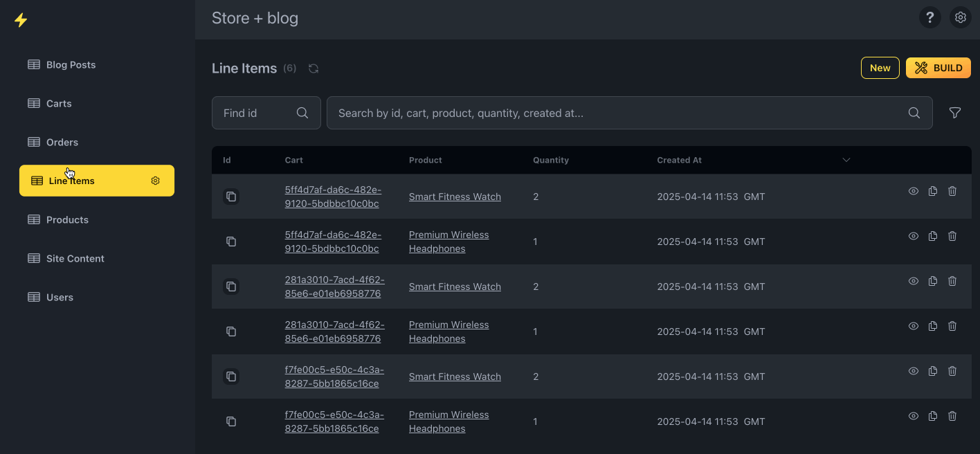Image resolution: width=980 pixels, height=454 pixels.
Task: Duplicate the last row's line item
Action: 933,416
